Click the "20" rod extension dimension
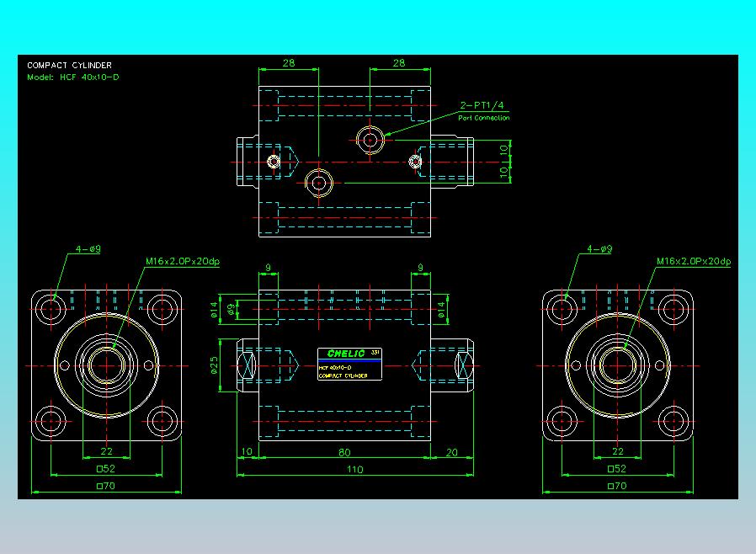The image size is (756, 554). (452, 452)
